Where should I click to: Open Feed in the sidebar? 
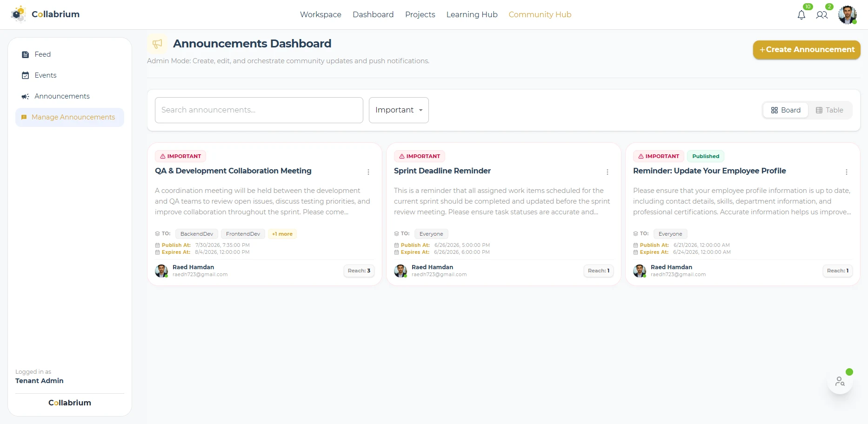pyautogui.click(x=70, y=54)
